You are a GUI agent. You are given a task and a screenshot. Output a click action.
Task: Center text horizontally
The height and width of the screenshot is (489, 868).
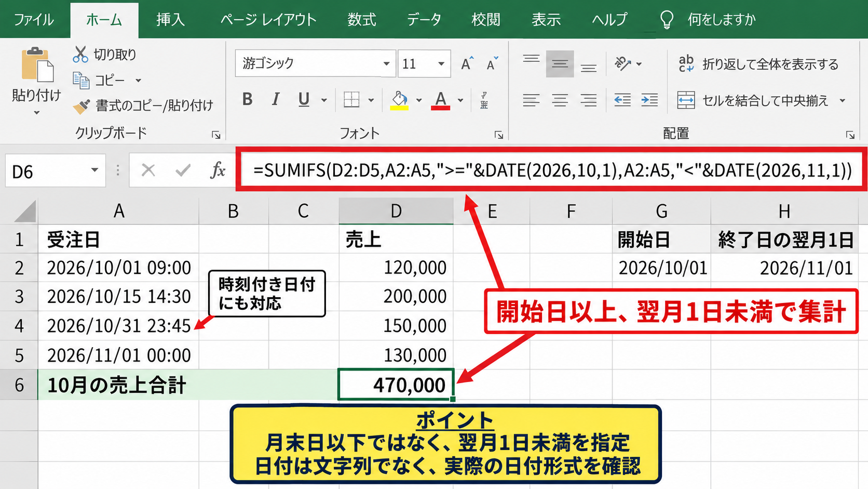[x=560, y=100]
